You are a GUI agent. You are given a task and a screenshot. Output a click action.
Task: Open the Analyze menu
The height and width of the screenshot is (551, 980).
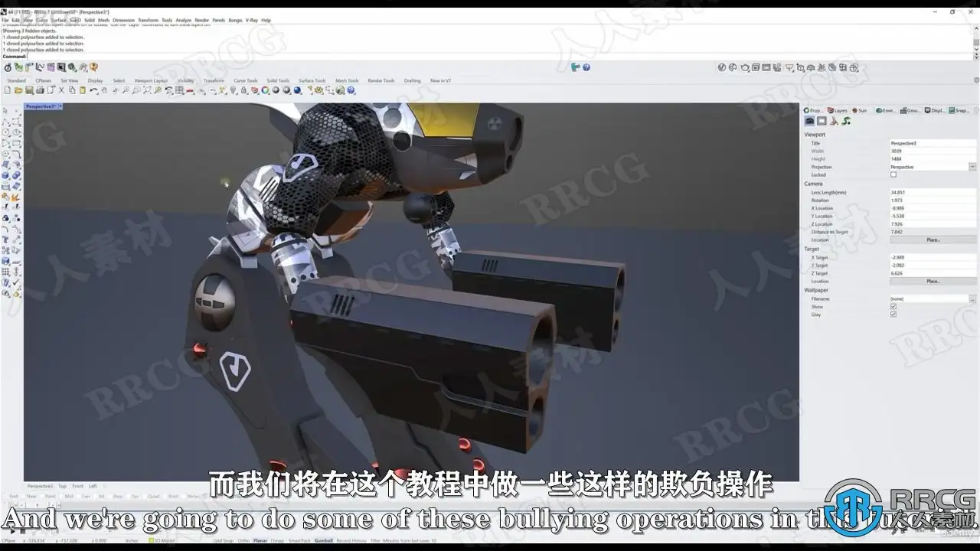(x=184, y=20)
